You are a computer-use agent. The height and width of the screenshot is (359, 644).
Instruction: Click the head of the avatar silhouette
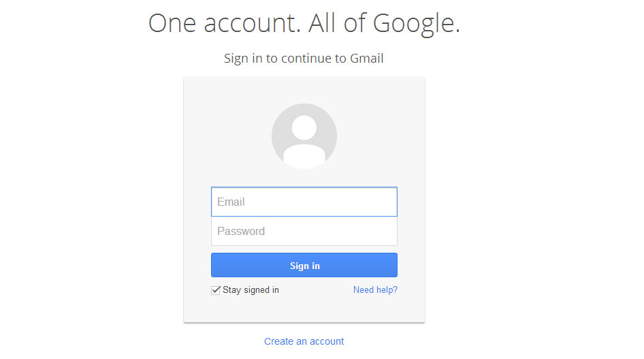pyautogui.click(x=304, y=128)
